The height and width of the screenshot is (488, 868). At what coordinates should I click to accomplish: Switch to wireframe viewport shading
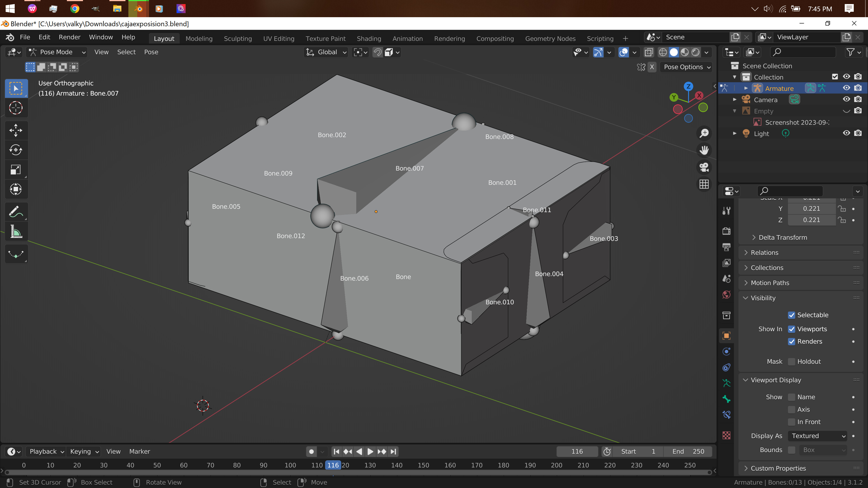tap(663, 52)
